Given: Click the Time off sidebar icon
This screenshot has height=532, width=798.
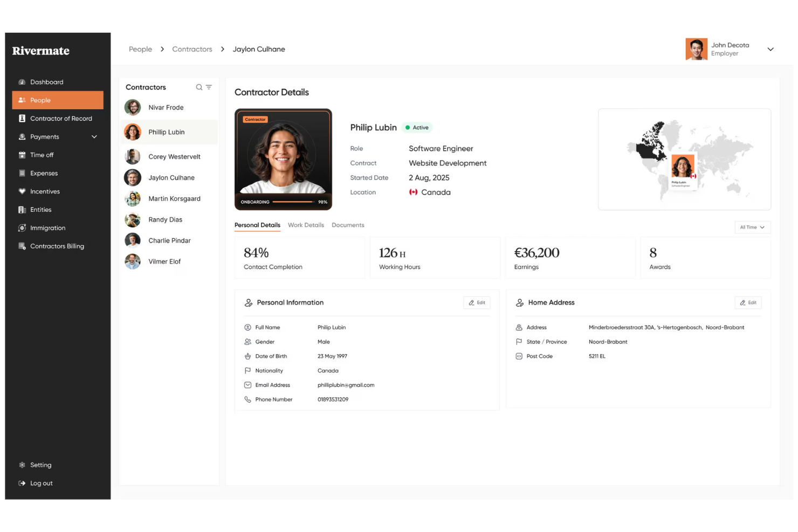Looking at the screenshot, I should (x=22, y=155).
